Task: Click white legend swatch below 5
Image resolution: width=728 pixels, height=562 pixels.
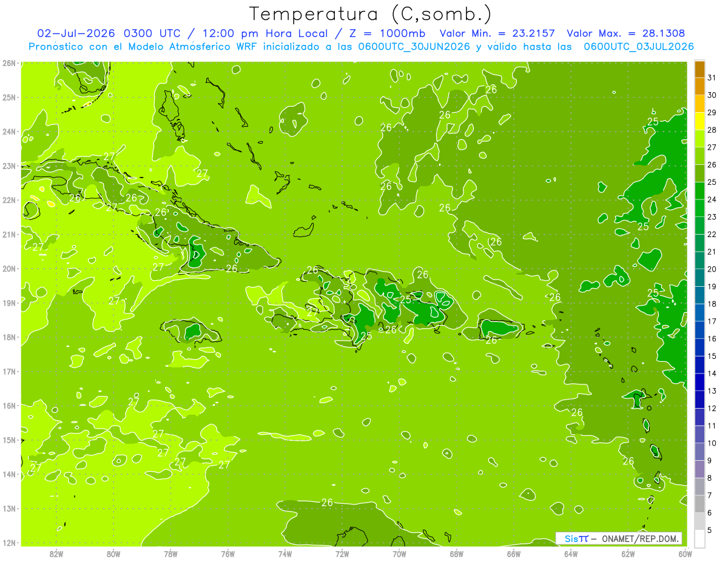Action: 699,538
